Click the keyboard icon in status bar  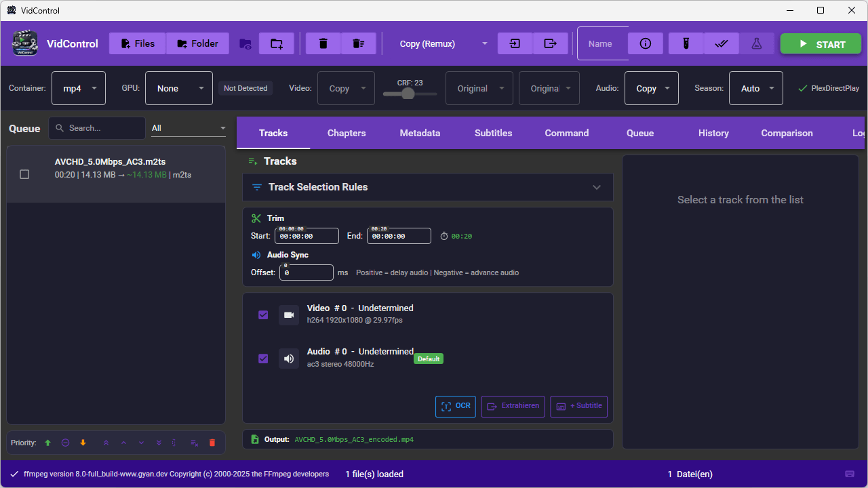(x=850, y=474)
